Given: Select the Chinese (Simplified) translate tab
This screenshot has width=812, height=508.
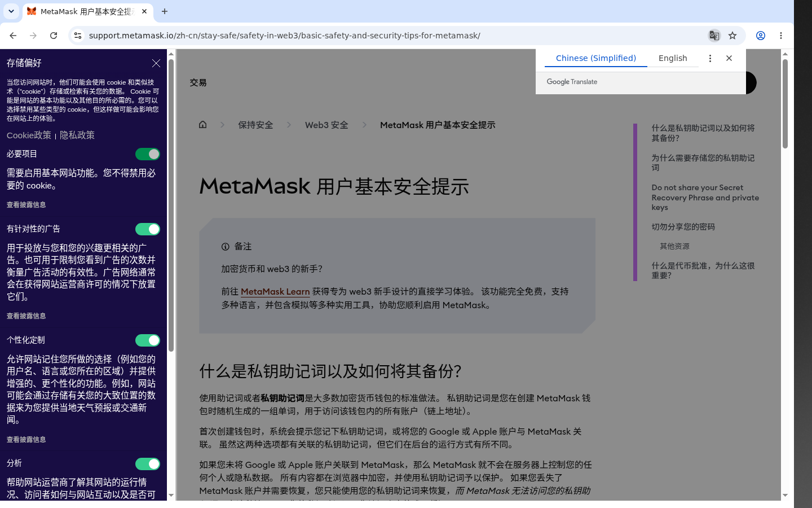Looking at the screenshot, I should click(596, 58).
